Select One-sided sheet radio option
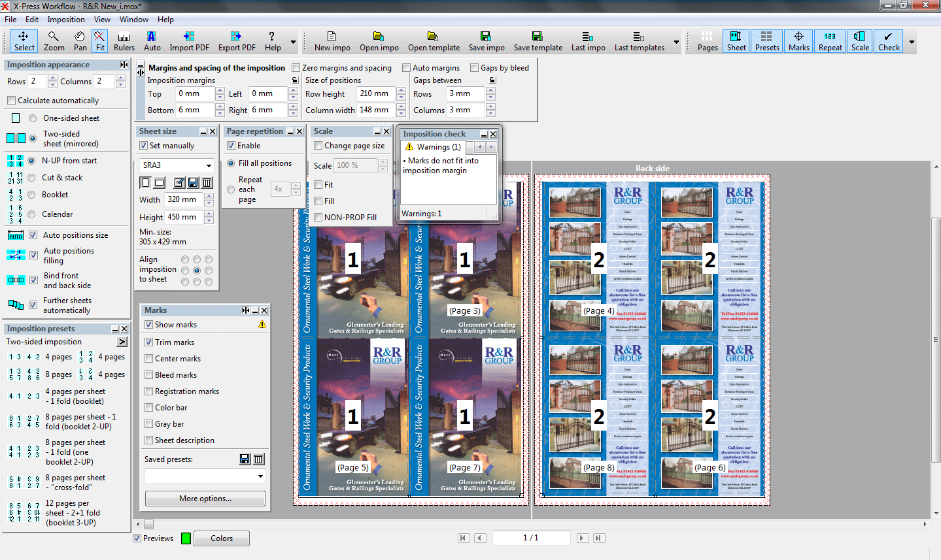Screen dimensions: 941x560 click(x=32, y=118)
